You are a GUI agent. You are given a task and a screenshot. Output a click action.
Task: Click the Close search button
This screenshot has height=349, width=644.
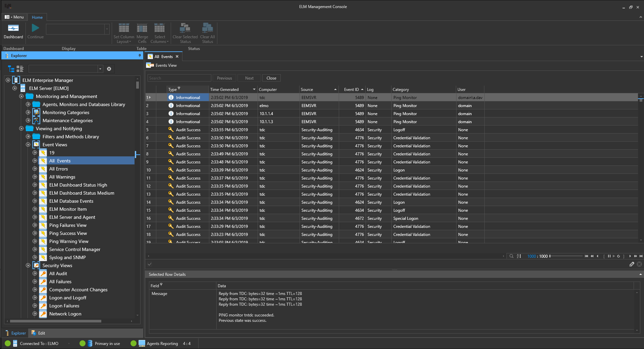pyautogui.click(x=271, y=78)
